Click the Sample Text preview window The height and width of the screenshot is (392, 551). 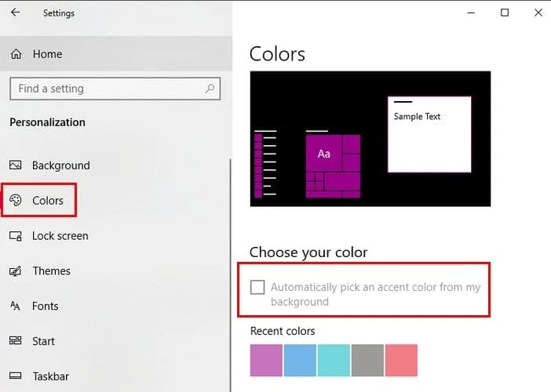pos(429,134)
